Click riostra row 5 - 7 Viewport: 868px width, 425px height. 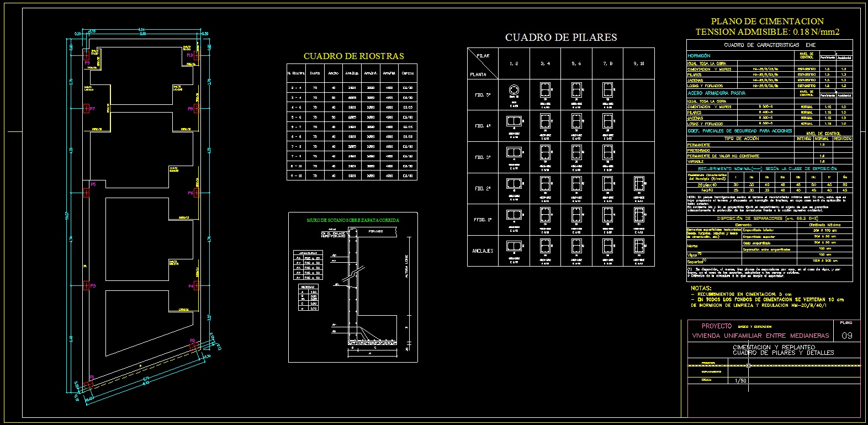[x=352, y=127]
